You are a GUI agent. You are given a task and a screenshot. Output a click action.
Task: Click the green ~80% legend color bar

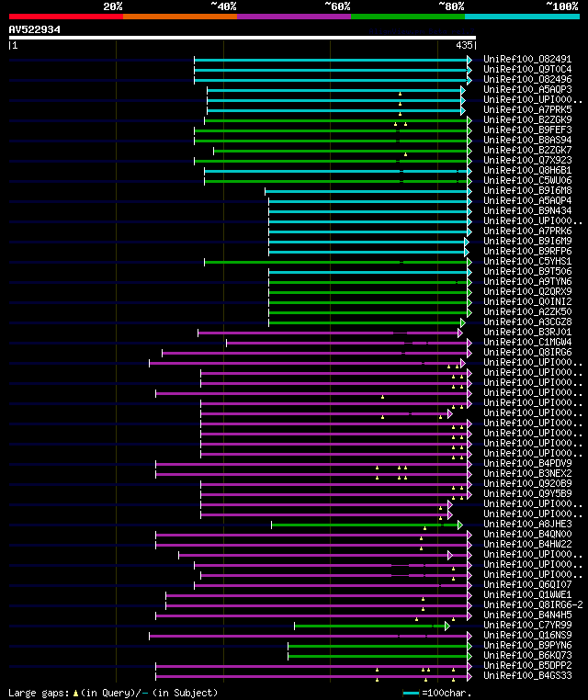click(408, 17)
